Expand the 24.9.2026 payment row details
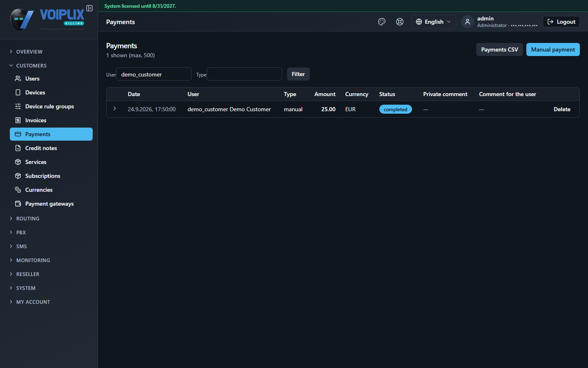The width and height of the screenshot is (588, 368). pos(115,109)
